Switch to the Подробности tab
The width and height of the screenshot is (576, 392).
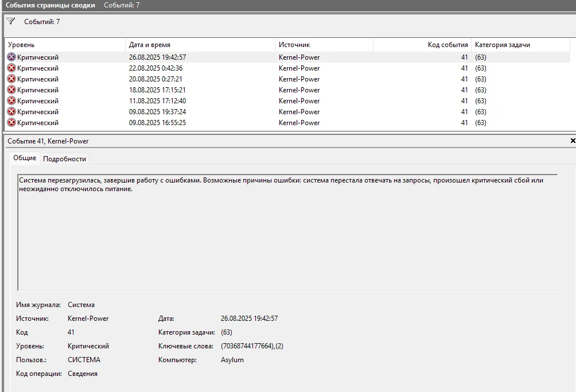click(x=64, y=159)
